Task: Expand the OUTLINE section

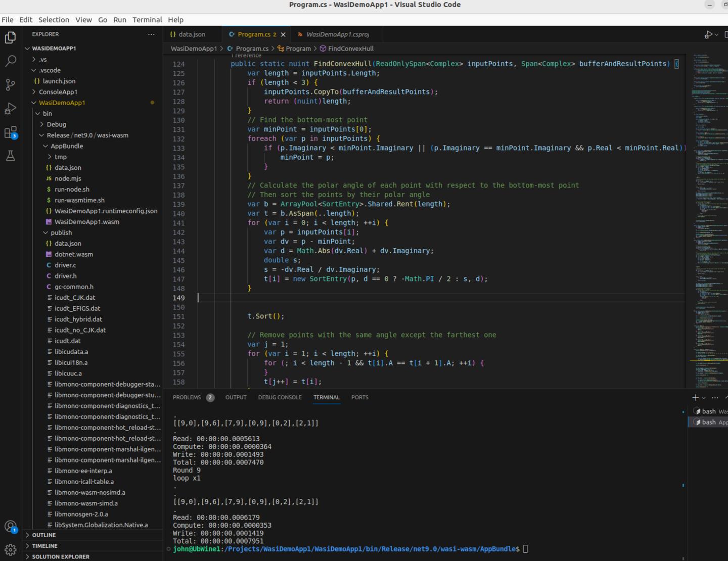Action: (x=44, y=535)
